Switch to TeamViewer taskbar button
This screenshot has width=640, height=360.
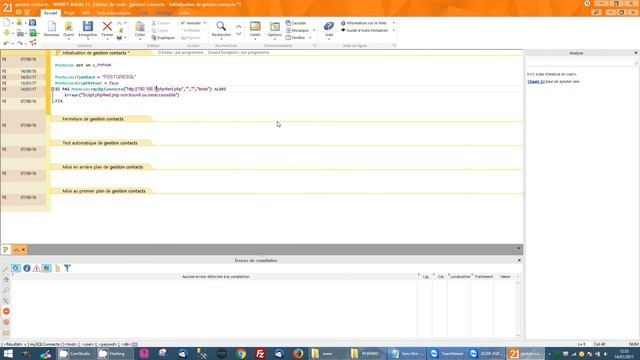tap(447, 354)
